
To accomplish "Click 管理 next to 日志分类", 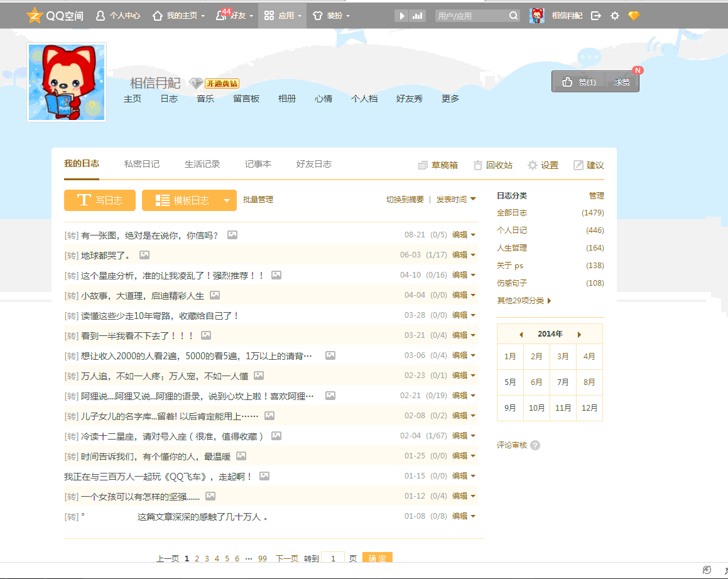I will click(x=597, y=196).
